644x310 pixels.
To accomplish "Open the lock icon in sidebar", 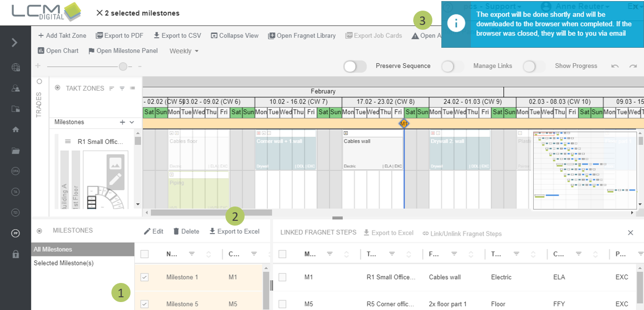I will (x=15, y=254).
